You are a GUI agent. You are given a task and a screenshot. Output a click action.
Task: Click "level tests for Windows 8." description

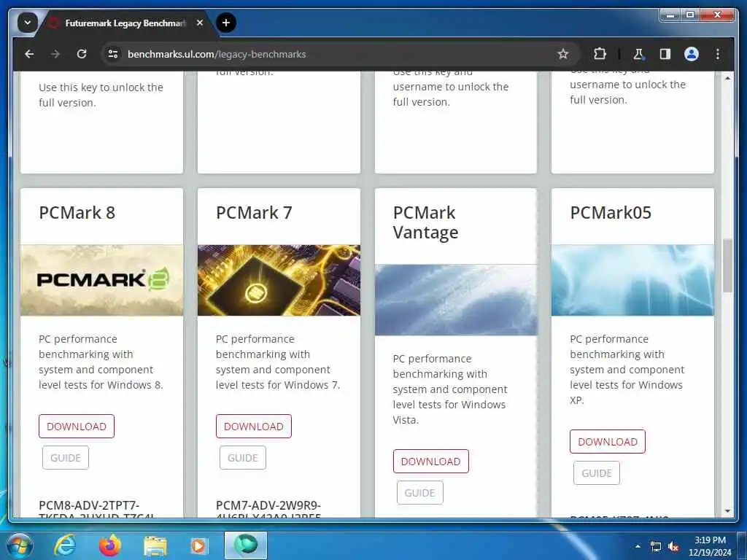(101, 385)
